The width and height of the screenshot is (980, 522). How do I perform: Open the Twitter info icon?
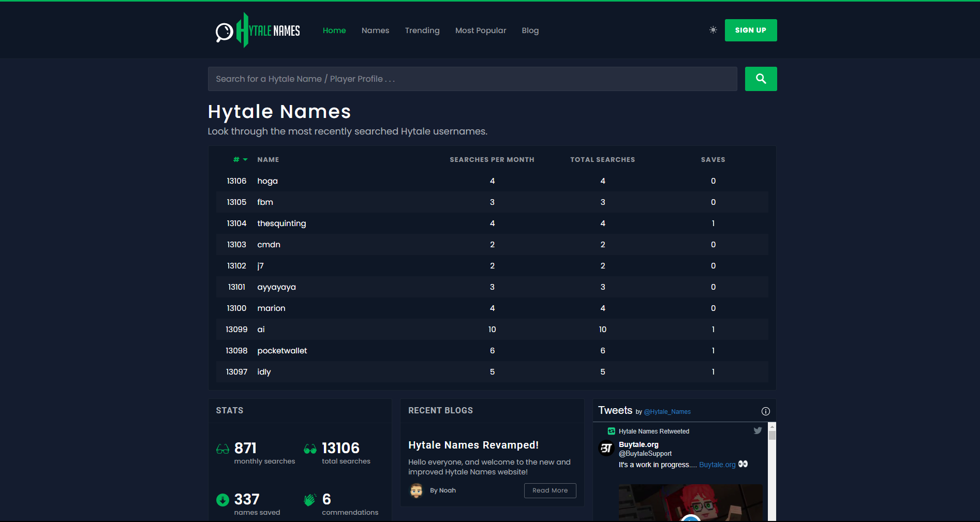[x=766, y=411]
